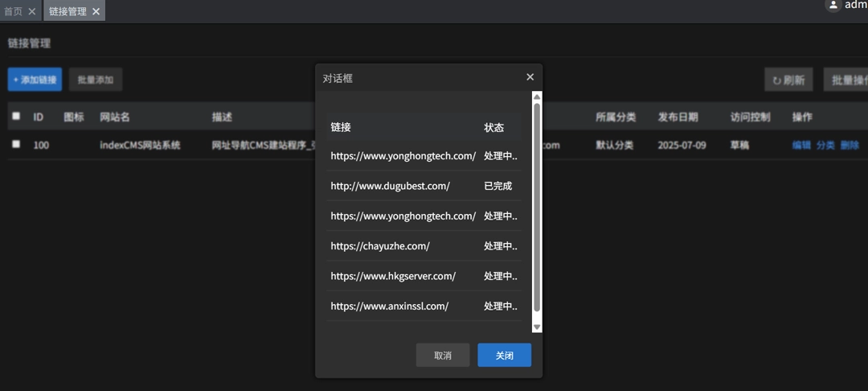This screenshot has height=391, width=868.
Task: Click the 编辑 link for indexCMS row
Action: pos(801,145)
